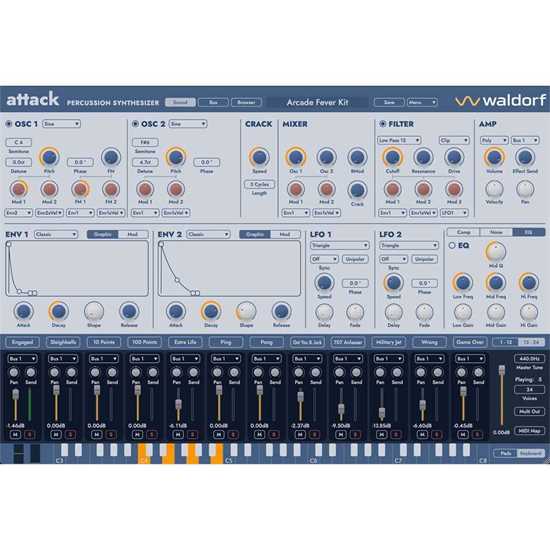Screen dimensions: 550x550
Task: Click the Multi Out button
Action: (x=529, y=412)
